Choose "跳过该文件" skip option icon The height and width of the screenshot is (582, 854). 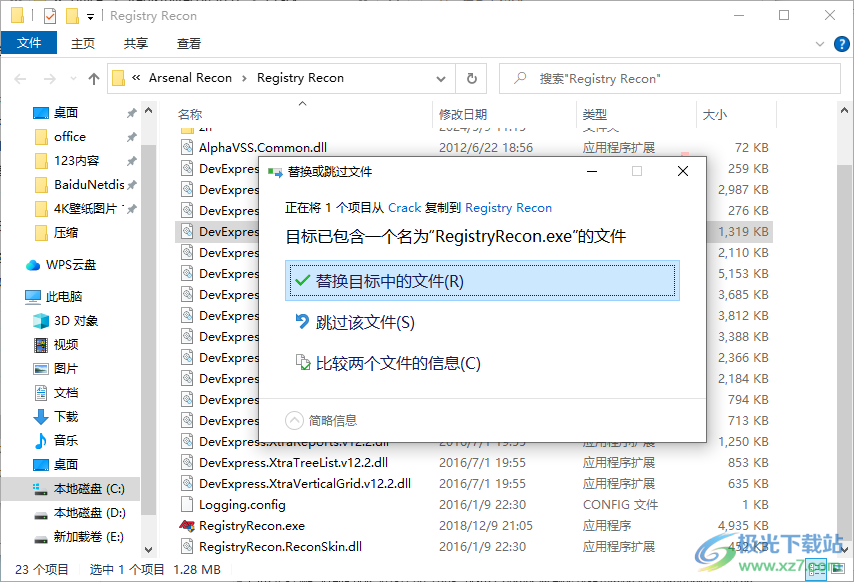click(303, 321)
